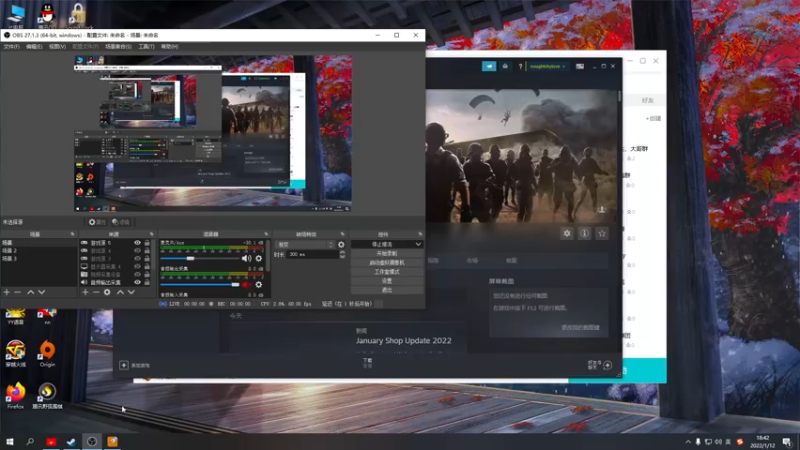The width and height of the screenshot is (800, 450).
Task: Expand arrow beside stop streaming button
Action: pos(418,244)
